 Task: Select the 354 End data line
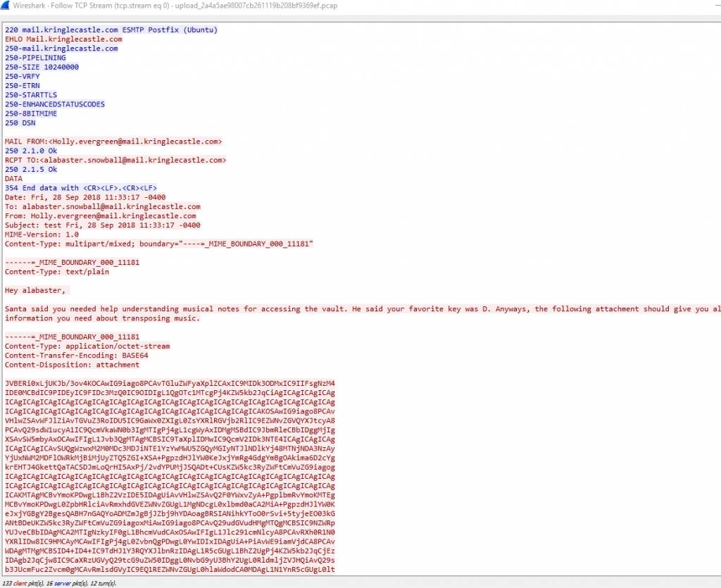click(x=80, y=188)
